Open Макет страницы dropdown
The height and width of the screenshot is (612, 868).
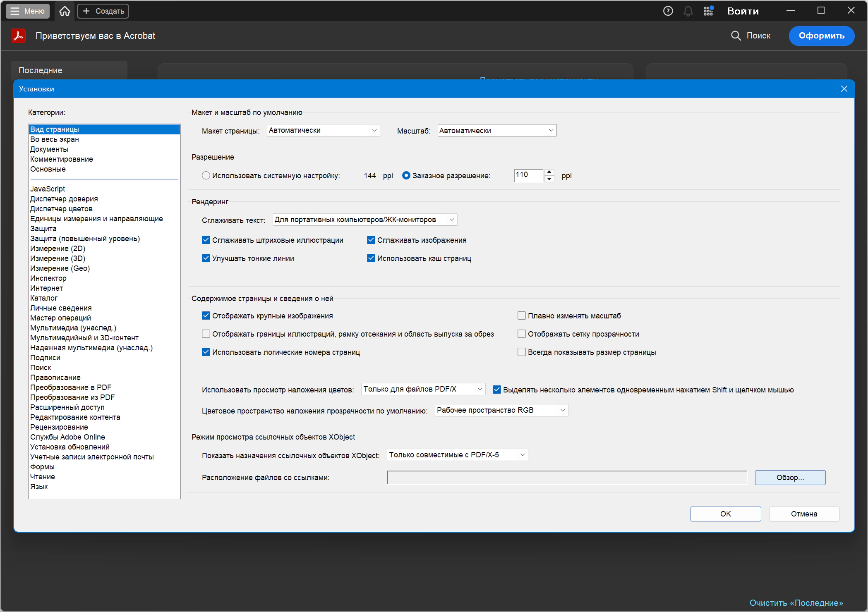tap(323, 131)
